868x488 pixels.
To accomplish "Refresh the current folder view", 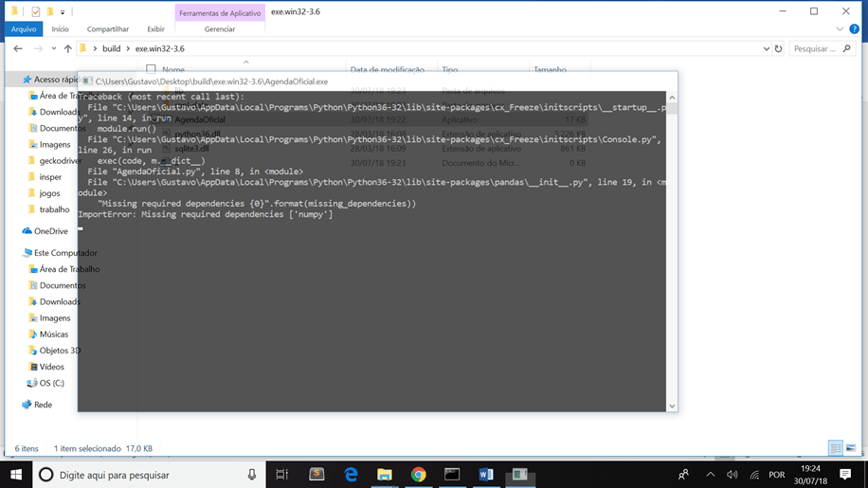I will tap(778, 48).
